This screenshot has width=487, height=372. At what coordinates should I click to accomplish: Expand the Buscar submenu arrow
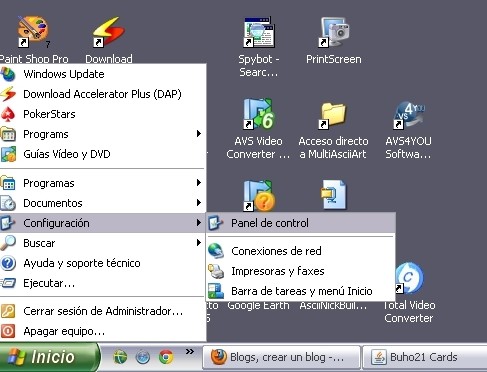click(x=199, y=243)
